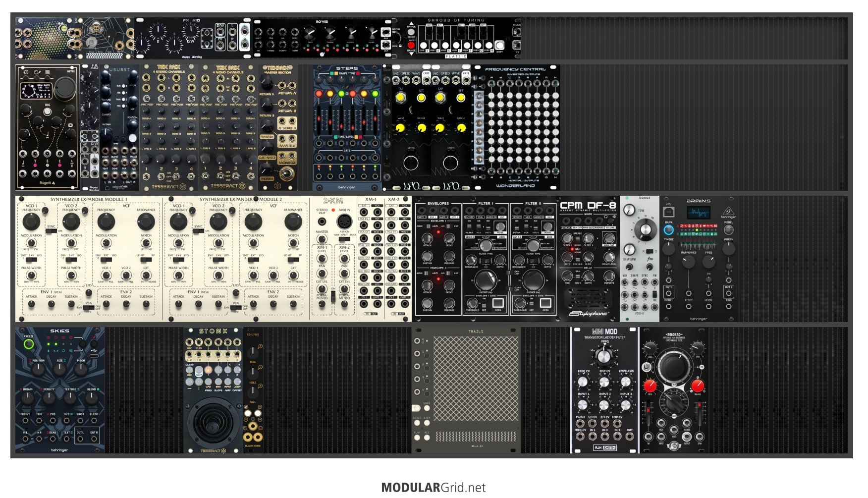Screen dimensions: 868x498
Task: Click the right red knob on Belgrad
Action: click(x=698, y=386)
